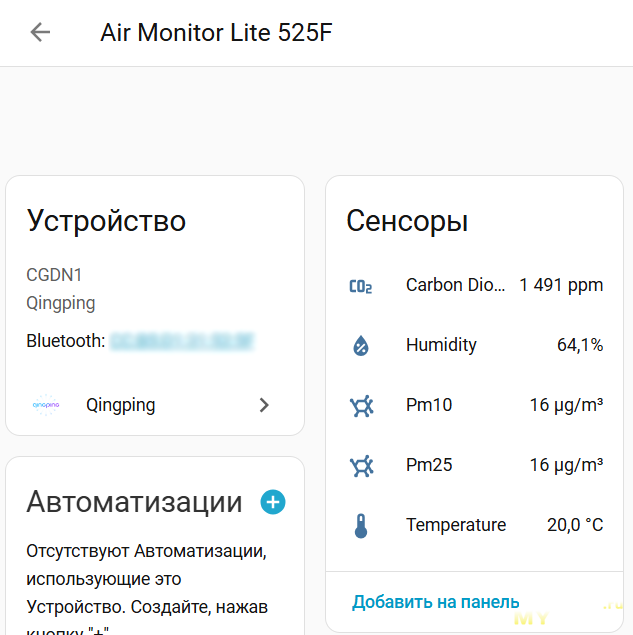
Task: Open the Humidity sensor label
Action: point(441,345)
